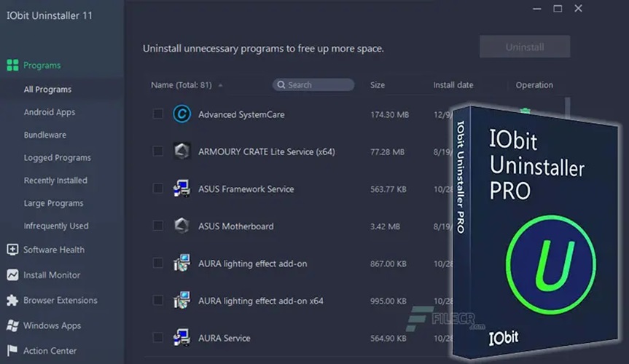Open the Large Programs list
Screen dimensions: 629x364
pos(53,203)
